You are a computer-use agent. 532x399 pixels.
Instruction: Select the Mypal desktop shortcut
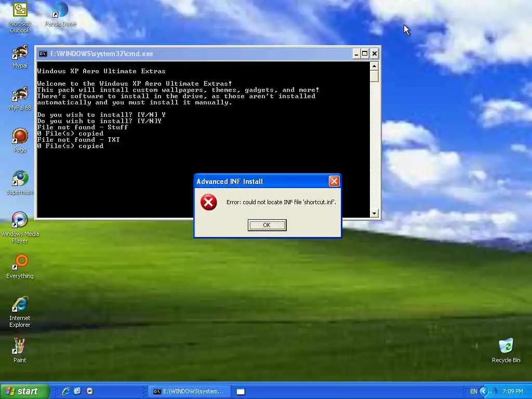[20, 57]
